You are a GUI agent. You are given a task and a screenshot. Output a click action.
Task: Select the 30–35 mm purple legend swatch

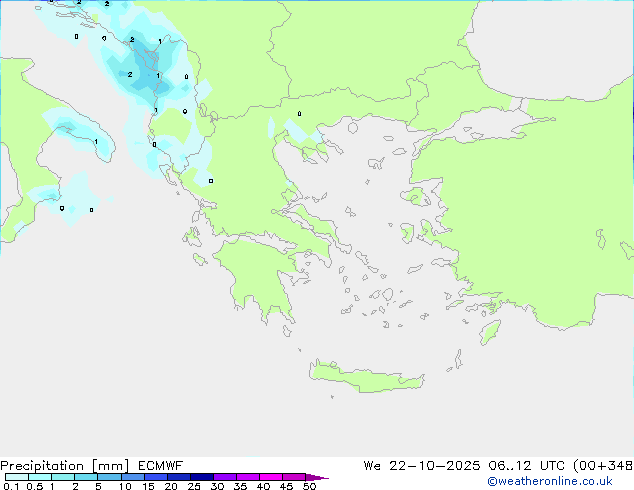pos(225,477)
